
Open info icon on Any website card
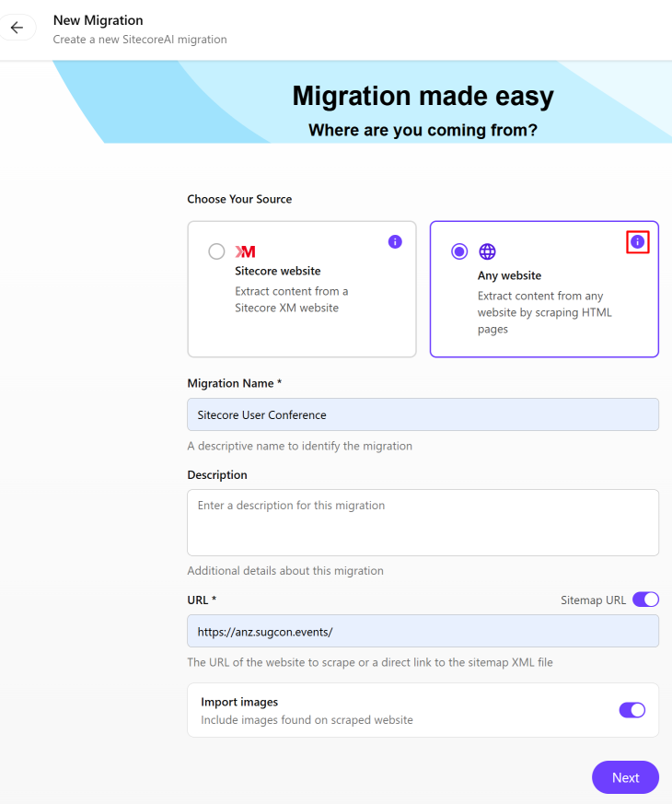637,242
